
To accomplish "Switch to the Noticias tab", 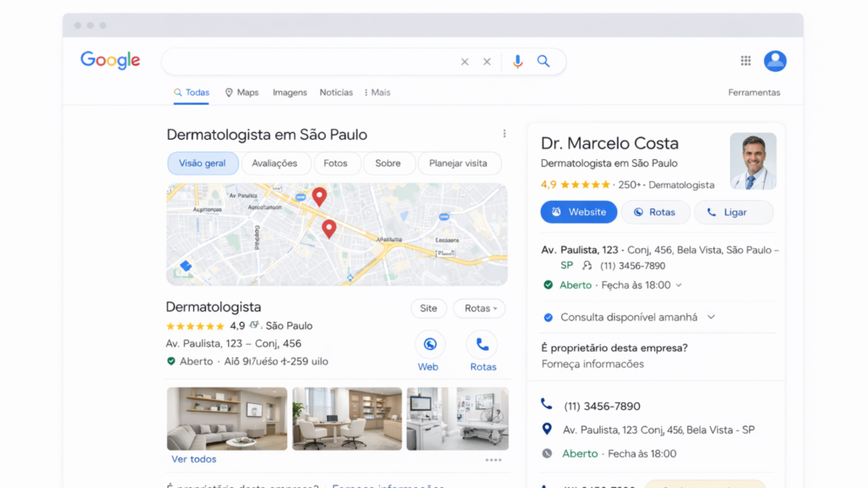I will point(336,92).
